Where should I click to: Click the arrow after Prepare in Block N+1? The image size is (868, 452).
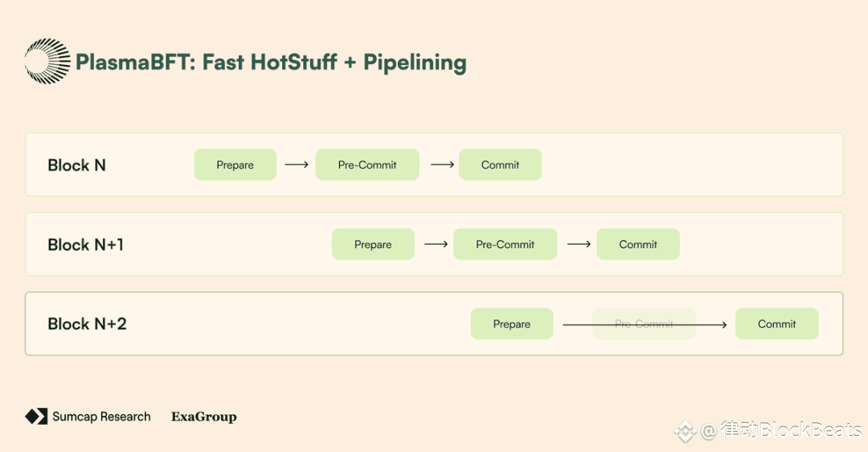(436, 244)
